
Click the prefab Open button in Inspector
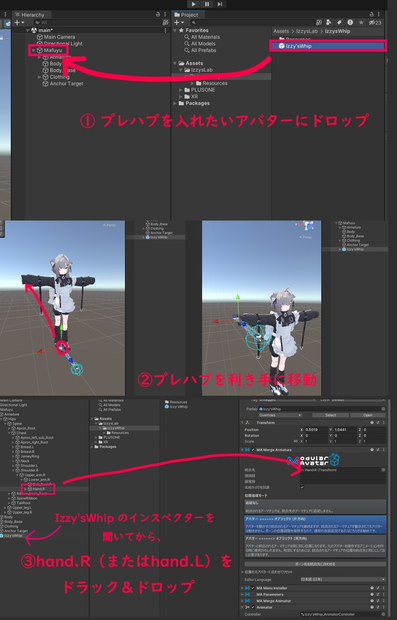[x=368, y=415]
